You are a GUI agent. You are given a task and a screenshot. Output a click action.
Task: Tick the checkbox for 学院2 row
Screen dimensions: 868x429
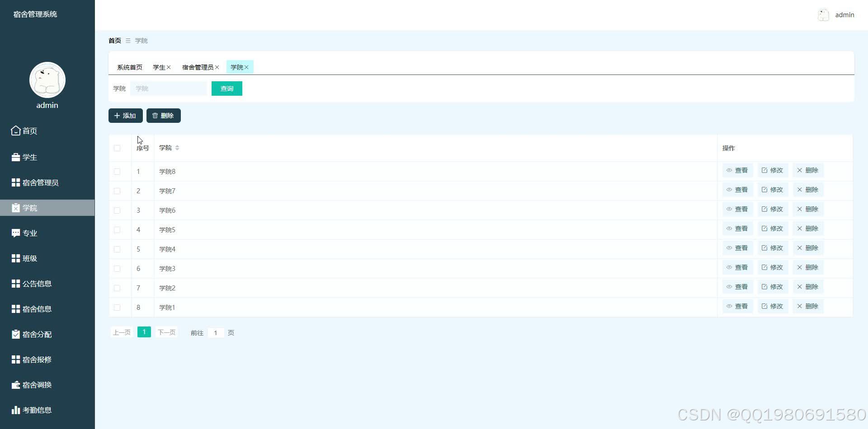point(117,288)
